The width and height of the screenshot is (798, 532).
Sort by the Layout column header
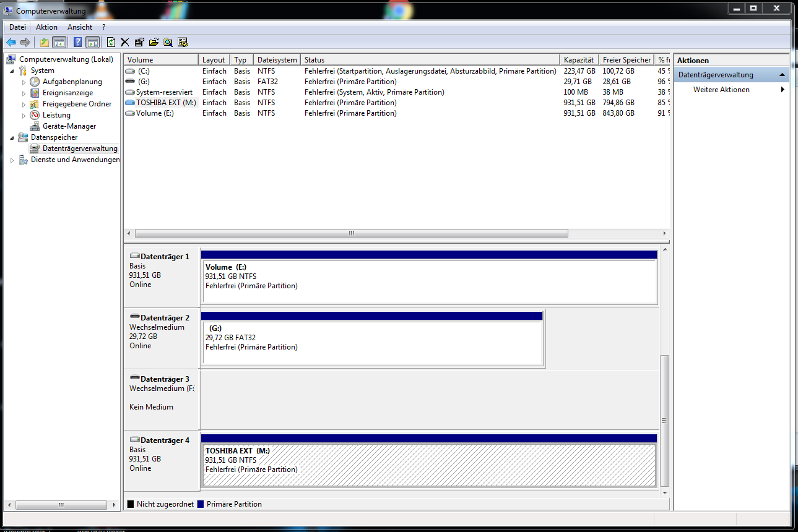215,60
